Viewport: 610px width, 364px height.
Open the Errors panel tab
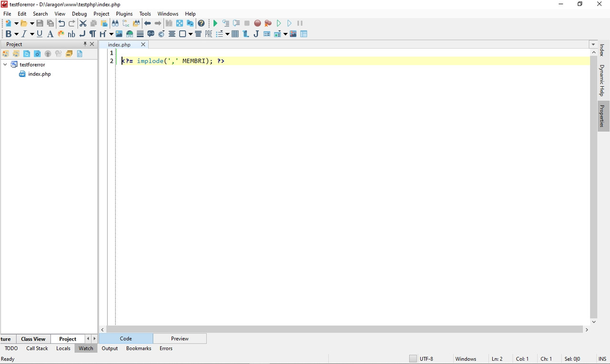pyautogui.click(x=166, y=348)
